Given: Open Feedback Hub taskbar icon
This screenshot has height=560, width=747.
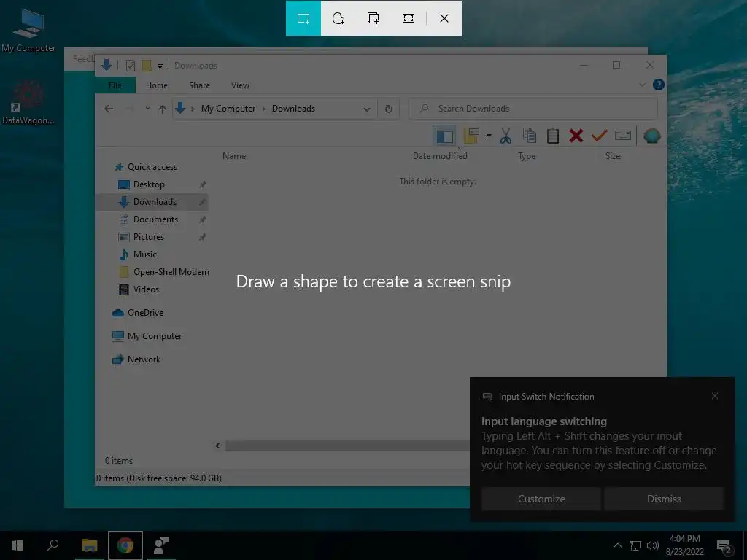Looking at the screenshot, I should coord(161,545).
